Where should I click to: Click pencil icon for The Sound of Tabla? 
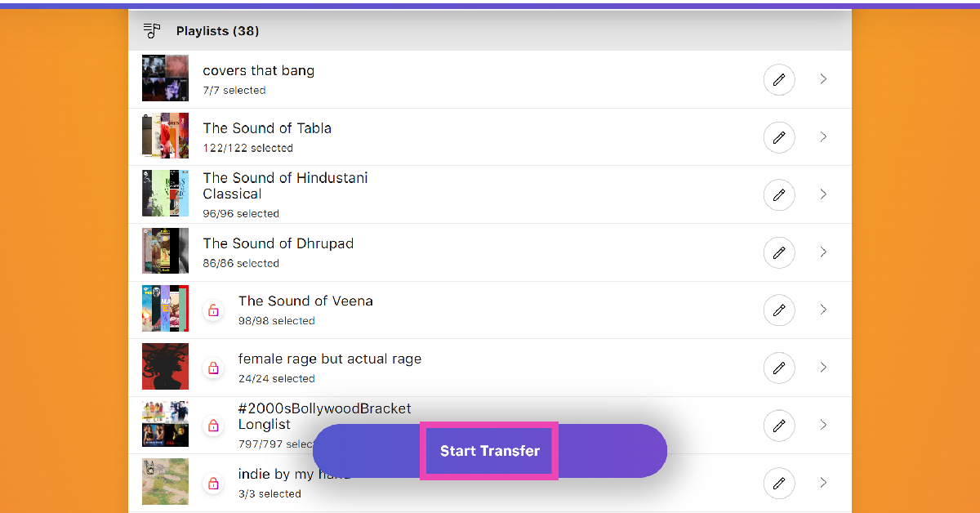(x=778, y=137)
